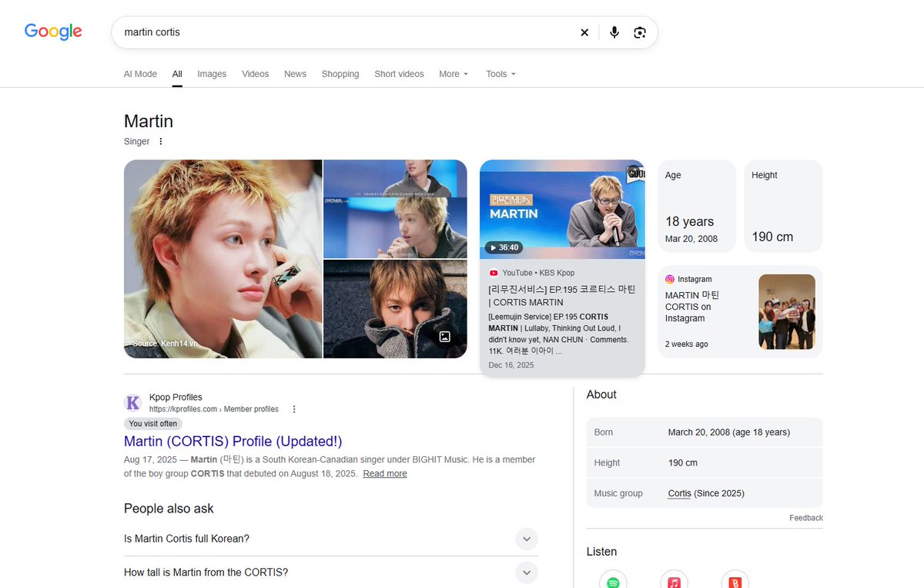
Task: Open Google Lens image search
Action: [640, 32]
